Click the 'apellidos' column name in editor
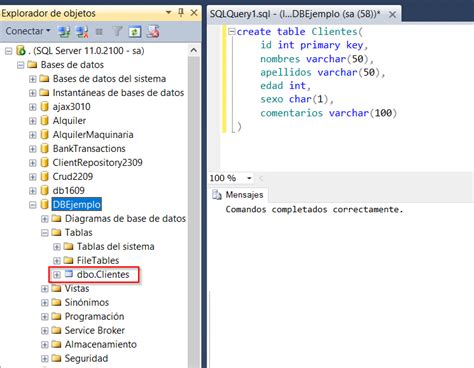 click(286, 72)
